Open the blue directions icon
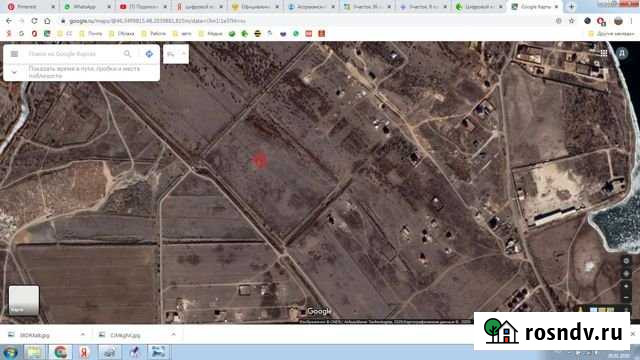 coord(149,54)
